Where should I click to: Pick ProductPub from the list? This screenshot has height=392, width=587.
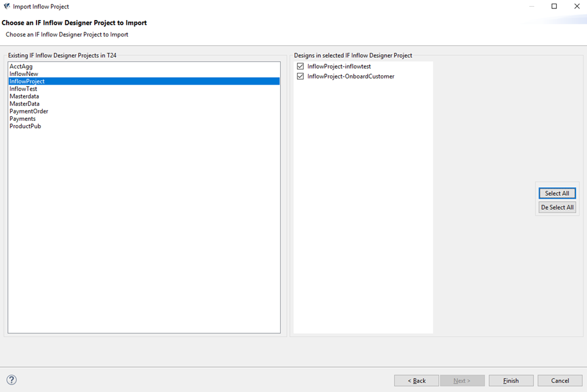(26, 126)
